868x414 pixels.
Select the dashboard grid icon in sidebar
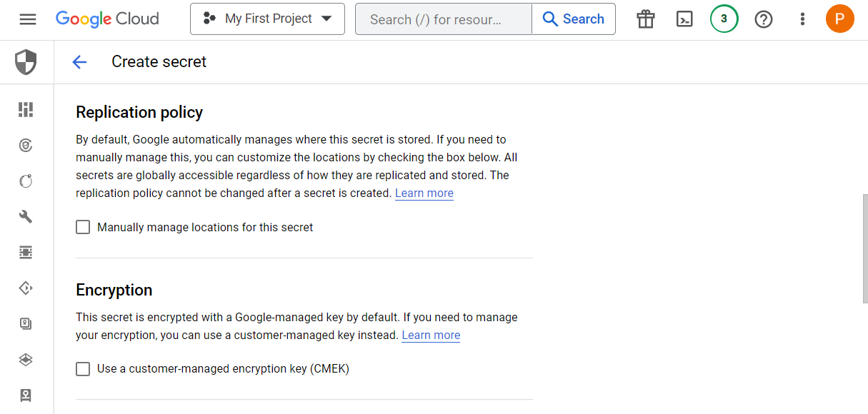26,109
